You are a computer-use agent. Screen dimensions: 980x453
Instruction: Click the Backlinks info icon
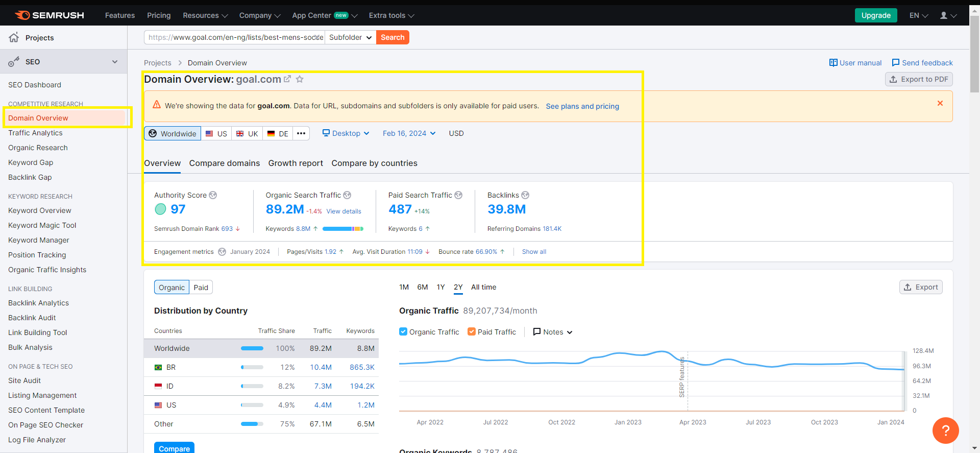(x=525, y=195)
